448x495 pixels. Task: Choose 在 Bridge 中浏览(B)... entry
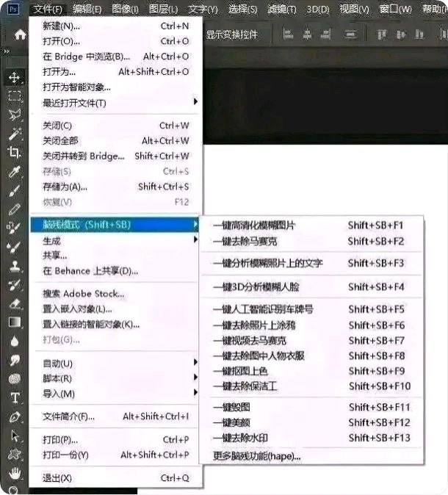point(115,57)
